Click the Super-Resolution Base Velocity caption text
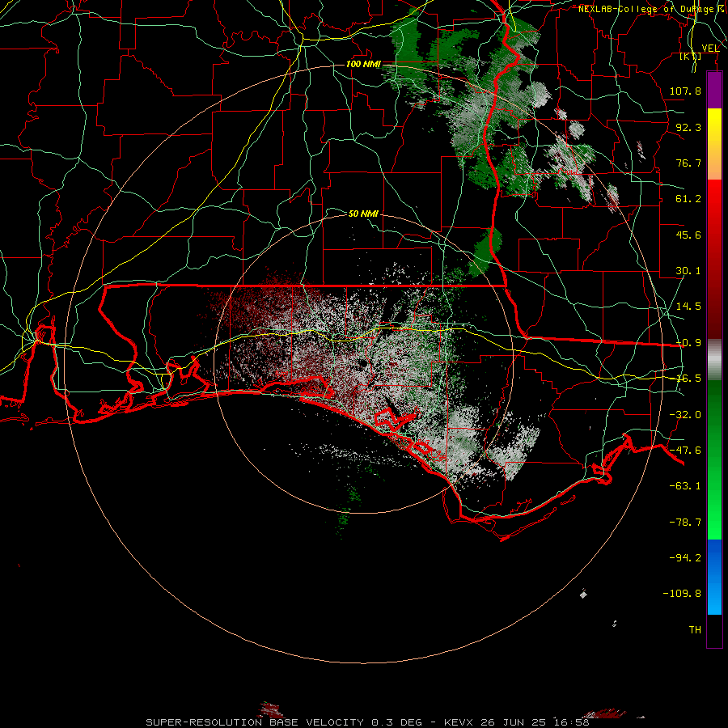This screenshot has width=728, height=728. tap(367, 722)
